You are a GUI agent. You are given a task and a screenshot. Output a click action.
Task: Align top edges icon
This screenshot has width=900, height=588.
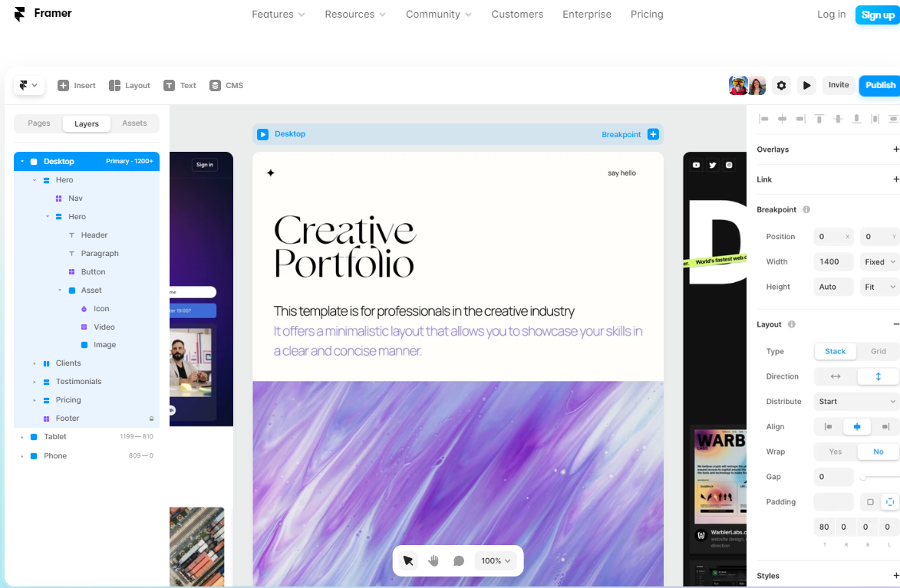819,119
